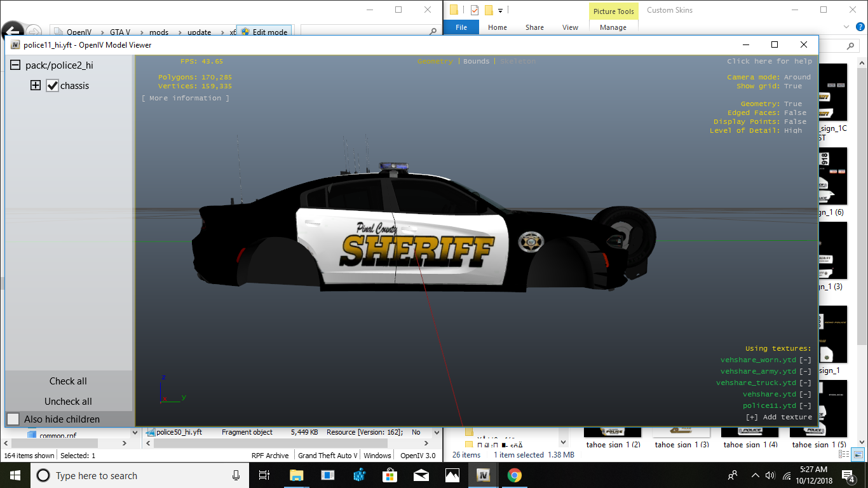Open File Explorer from the taskbar
This screenshot has height=488, width=868.
click(296, 475)
